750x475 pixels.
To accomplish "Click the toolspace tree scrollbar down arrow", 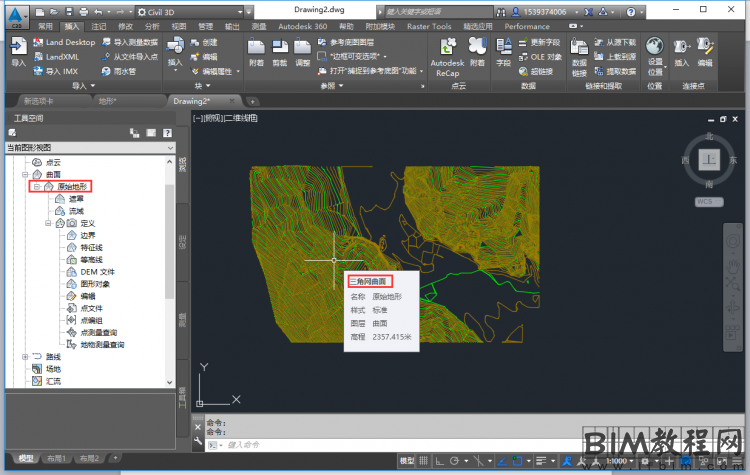I will pyautogui.click(x=169, y=382).
